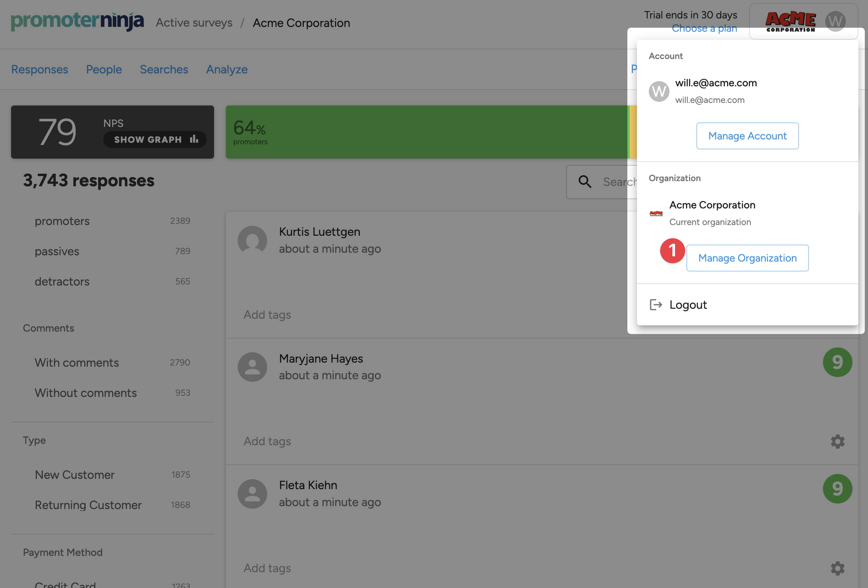Open Maryjane Hayes's response name

(x=321, y=359)
